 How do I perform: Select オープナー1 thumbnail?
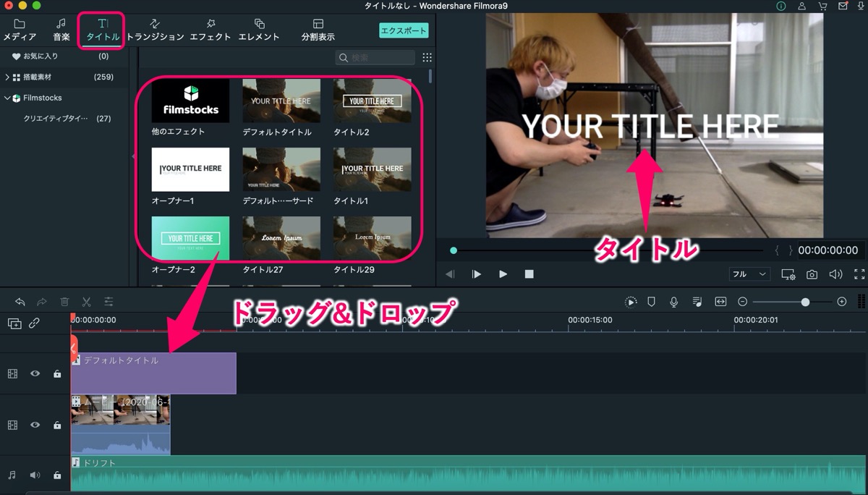pos(190,169)
